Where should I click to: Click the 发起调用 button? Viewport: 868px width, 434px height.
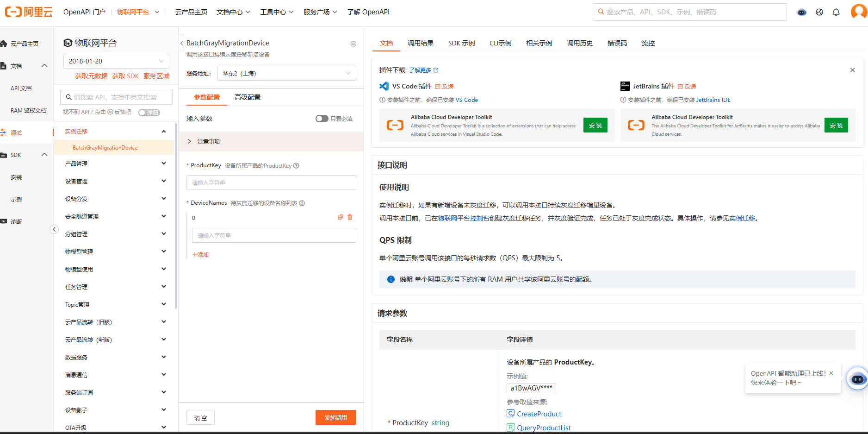(335, 417)
